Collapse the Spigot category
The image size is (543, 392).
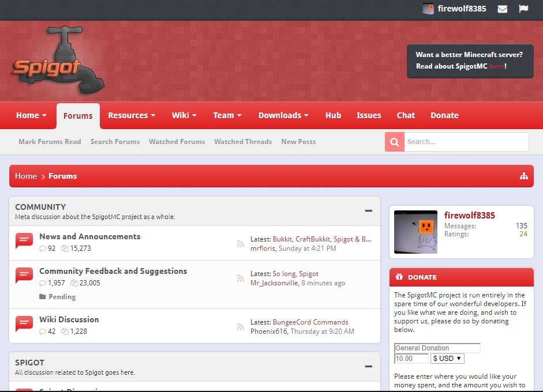click(369, 367)
